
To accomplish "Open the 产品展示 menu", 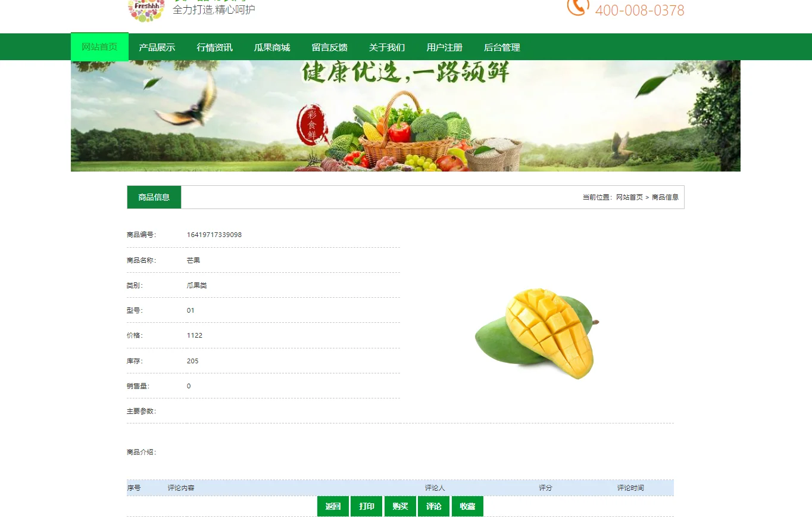I will pos(157,46).
